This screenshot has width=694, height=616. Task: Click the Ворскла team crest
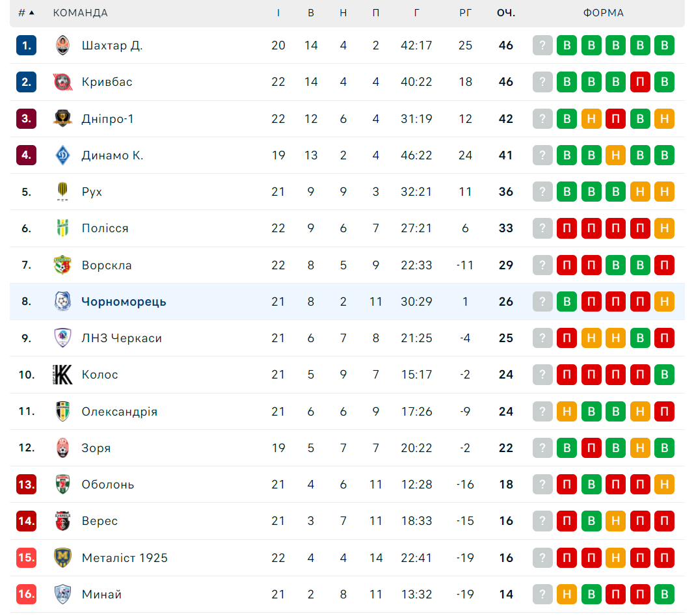(x=62, y=265)
